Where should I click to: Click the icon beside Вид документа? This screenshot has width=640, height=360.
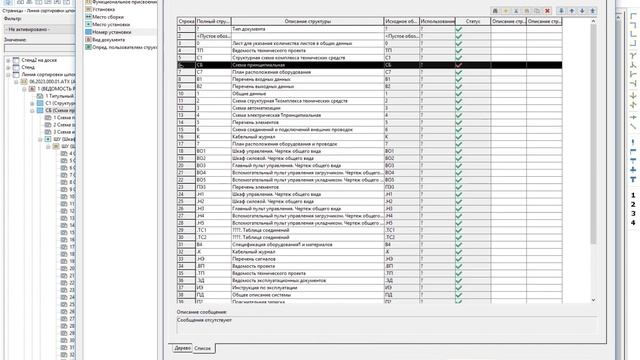click(88, 40)
